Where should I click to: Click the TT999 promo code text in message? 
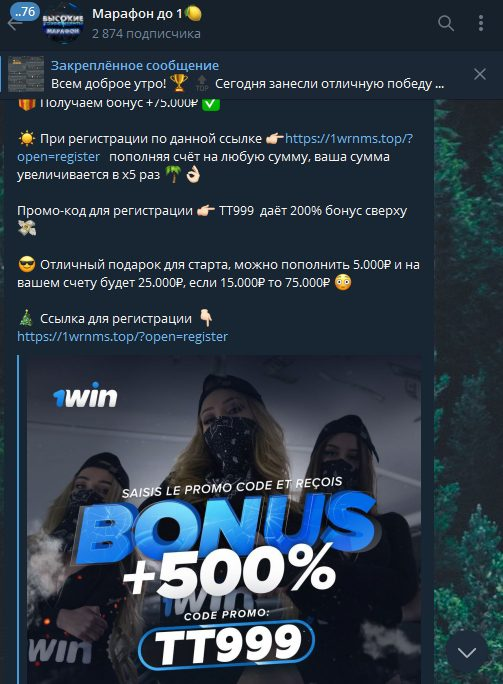click(x=236, y=211)
